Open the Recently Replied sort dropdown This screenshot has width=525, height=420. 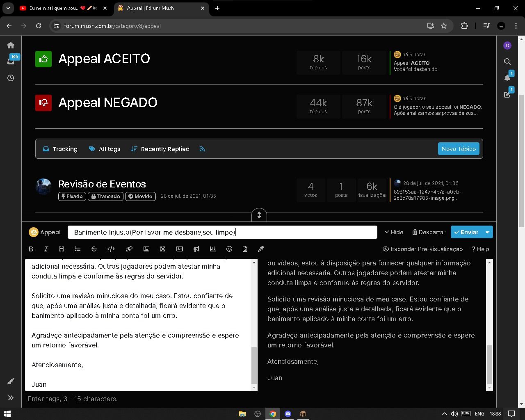coord(160,149)
